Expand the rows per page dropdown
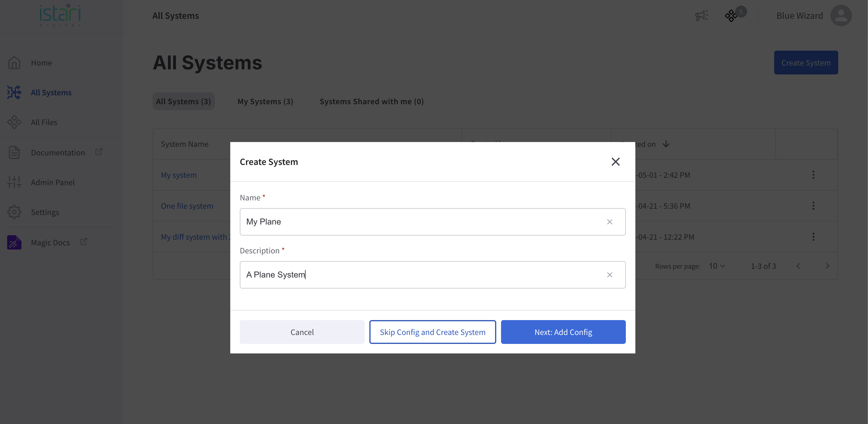The width and height of the screenshot is (868, 424). coord(717,266)
